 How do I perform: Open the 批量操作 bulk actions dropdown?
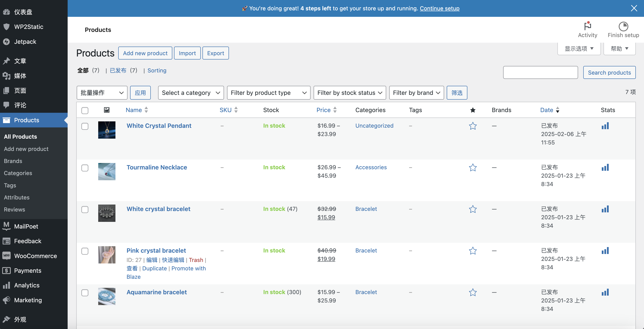[102, 93]
